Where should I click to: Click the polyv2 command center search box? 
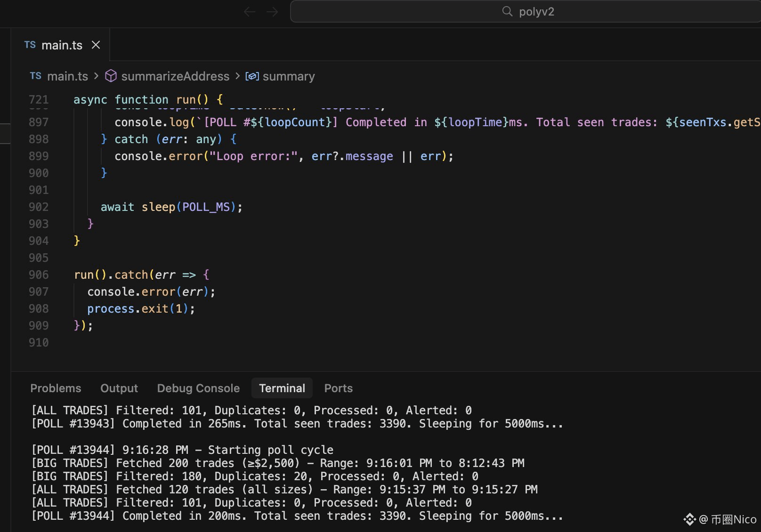coord(536,12)
